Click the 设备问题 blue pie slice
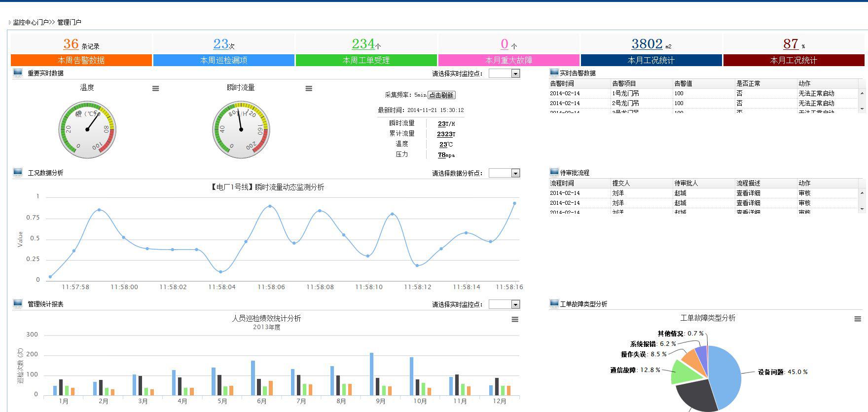This screenshot has width=868, height=412. click(727, 375)
